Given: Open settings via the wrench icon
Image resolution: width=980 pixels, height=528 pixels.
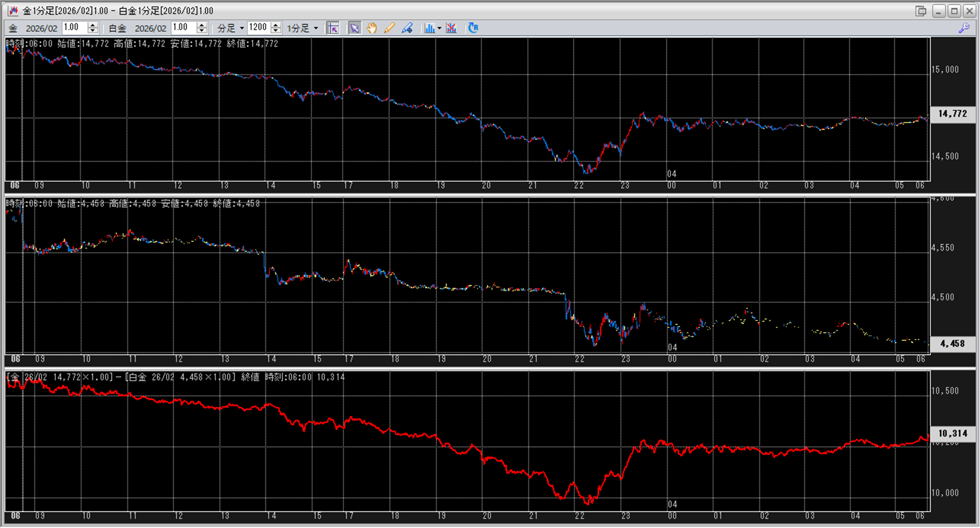Looking at the screenshot, I should [x=964, y=28].
